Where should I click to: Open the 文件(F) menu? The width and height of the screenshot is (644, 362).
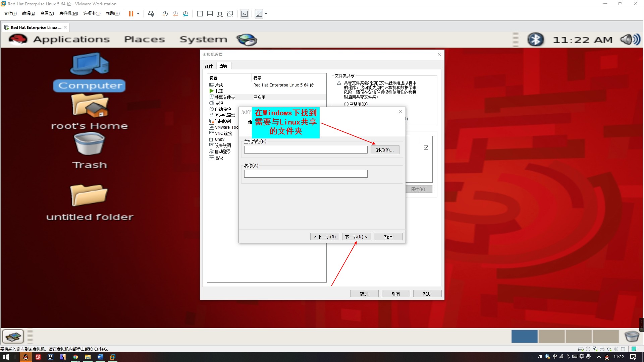click(10, 13)
